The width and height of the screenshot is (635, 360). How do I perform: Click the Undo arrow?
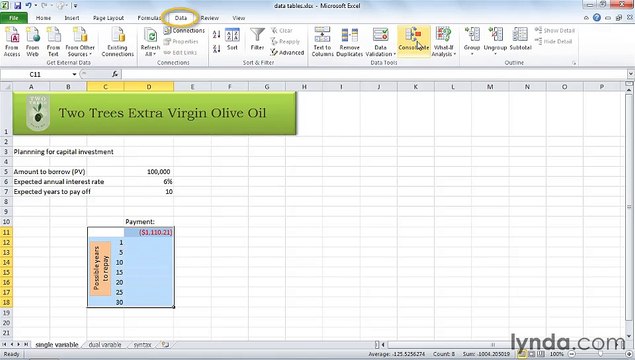tap(28, 6)
